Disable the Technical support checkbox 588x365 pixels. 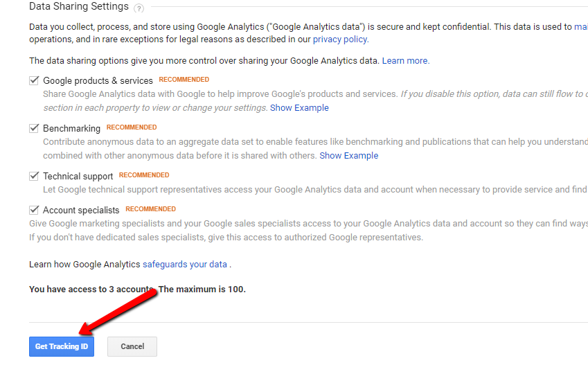tap(34, 176)
